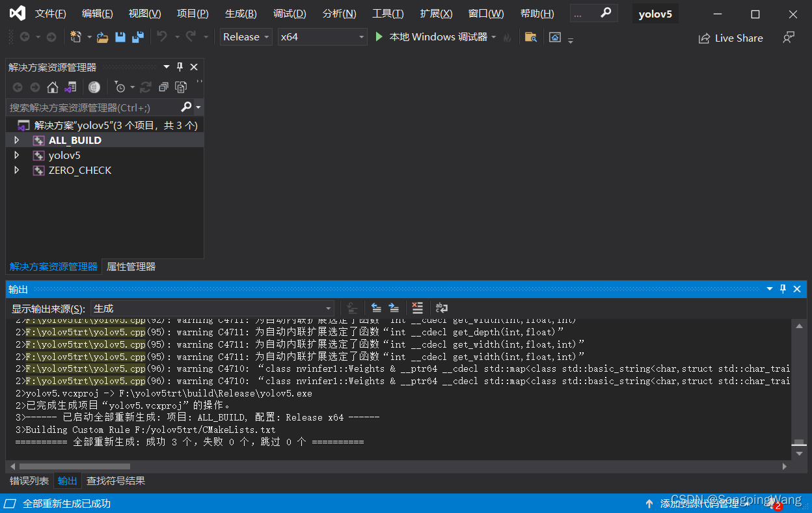Click the Collapse All icon in Solution Explorer
Image resolution: width=812 pixels, height=513 pixels.
[x=163, y=87]
